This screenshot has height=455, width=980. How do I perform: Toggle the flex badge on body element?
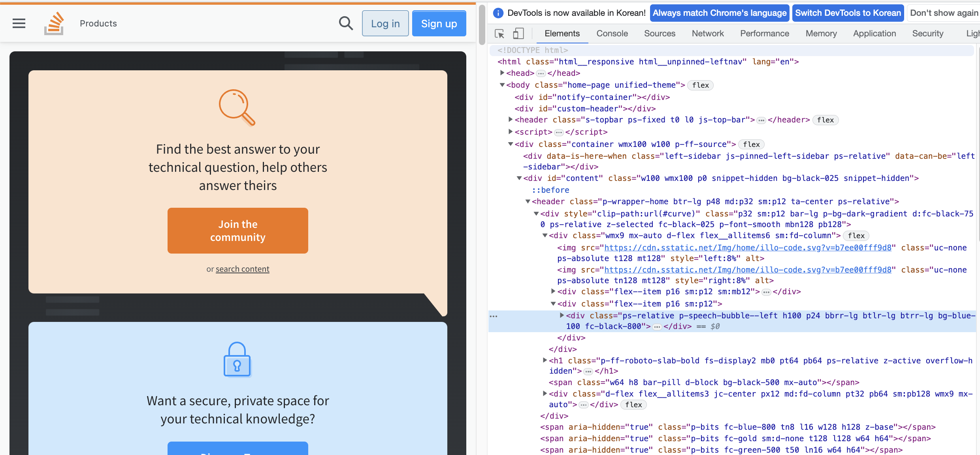[x=700, y=85]
